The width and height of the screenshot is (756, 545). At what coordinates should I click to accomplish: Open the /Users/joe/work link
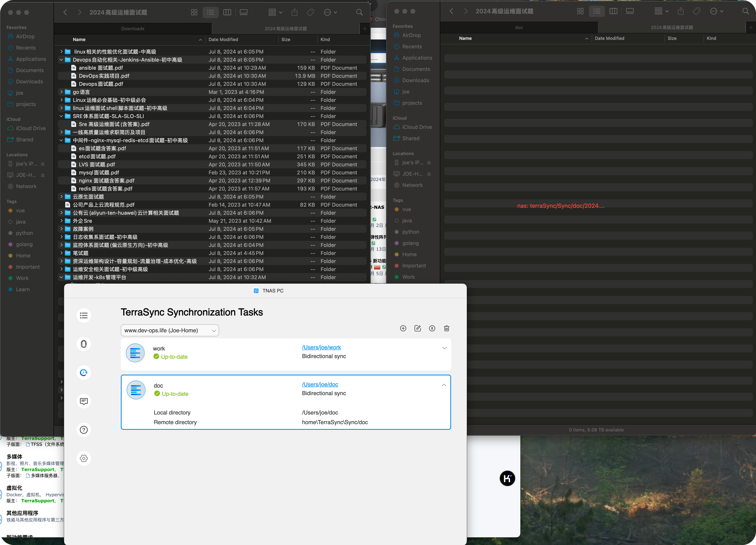[321, 347]
